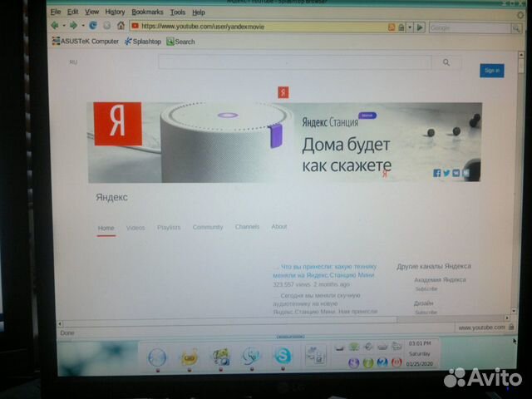Open the Help menu

point(199,12)
